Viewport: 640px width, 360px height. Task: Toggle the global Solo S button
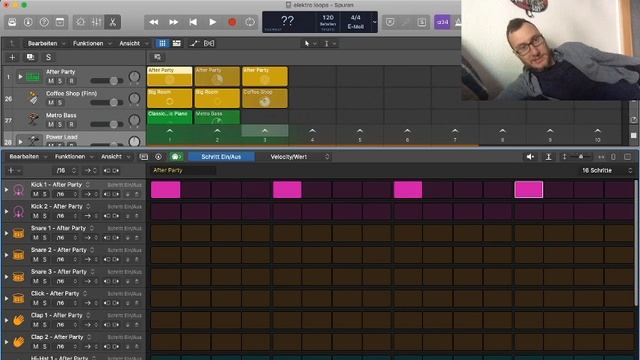(49, 57)
